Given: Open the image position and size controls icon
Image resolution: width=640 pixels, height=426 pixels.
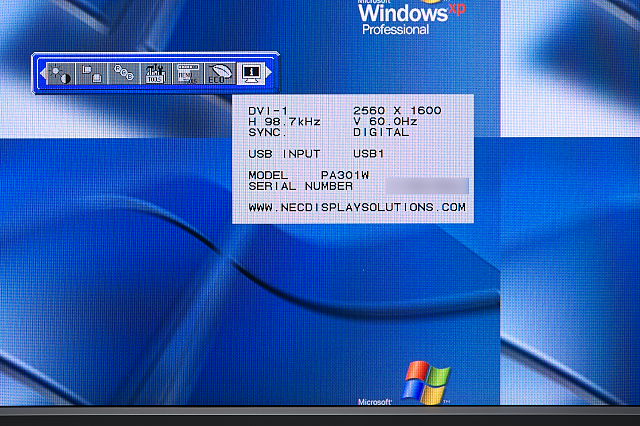Looking at the screenshot, I should tap(92, 74).
